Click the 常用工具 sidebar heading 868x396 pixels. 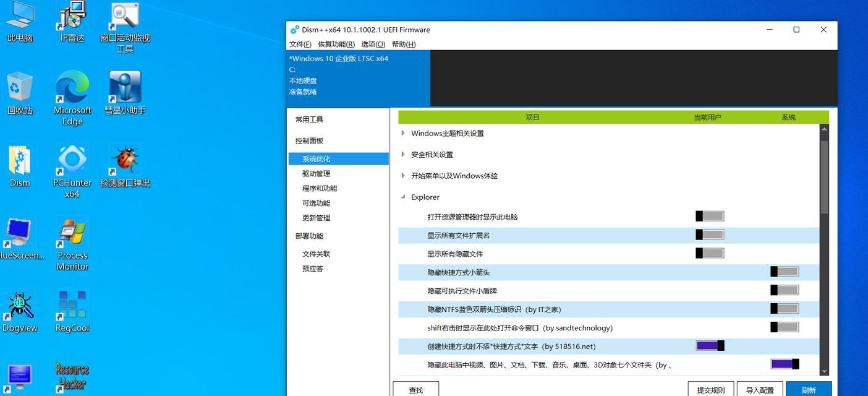coord(309,119)
